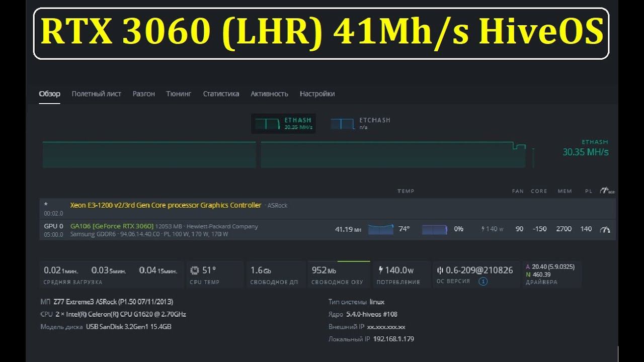
Task: Open the Разгон tab
Action: (143, 94)
